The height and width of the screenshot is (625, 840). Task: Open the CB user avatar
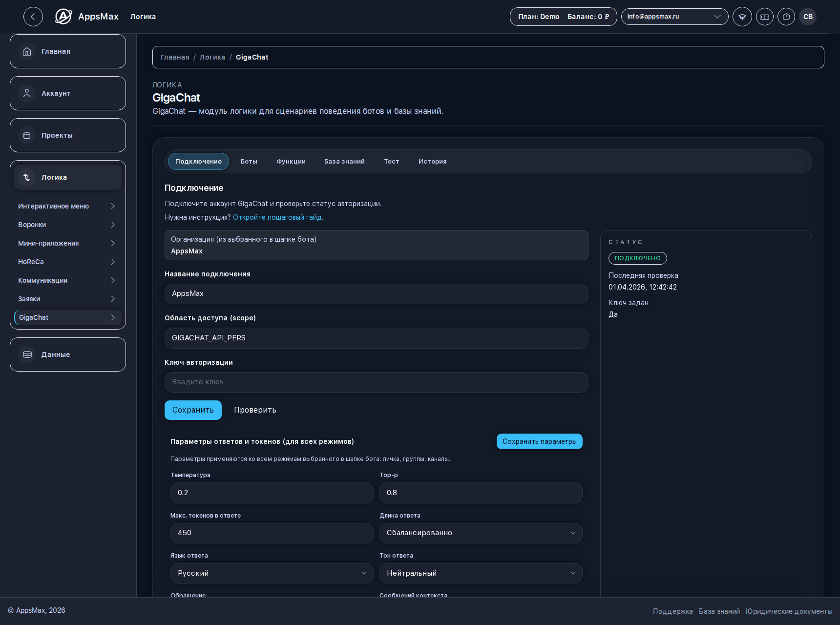click(x=808, y=17)
